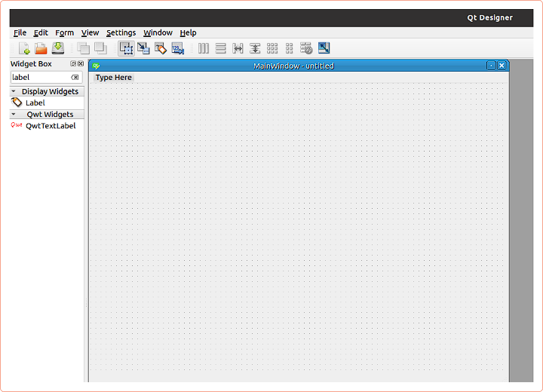Click the Break Layout icon

[x=306, y=48]
